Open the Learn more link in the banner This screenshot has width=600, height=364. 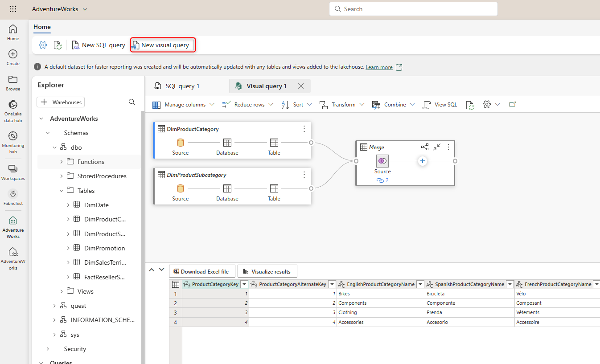pos(378,67)
